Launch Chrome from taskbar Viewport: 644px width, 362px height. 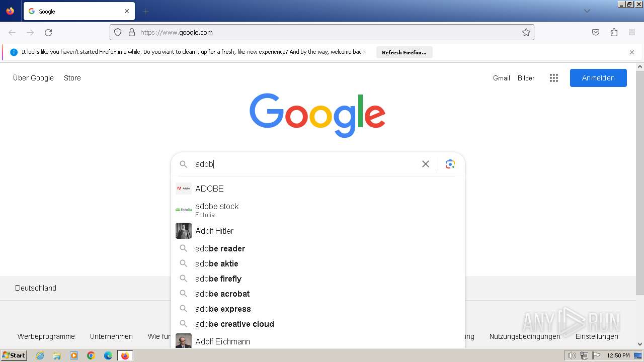click(91, 355)
